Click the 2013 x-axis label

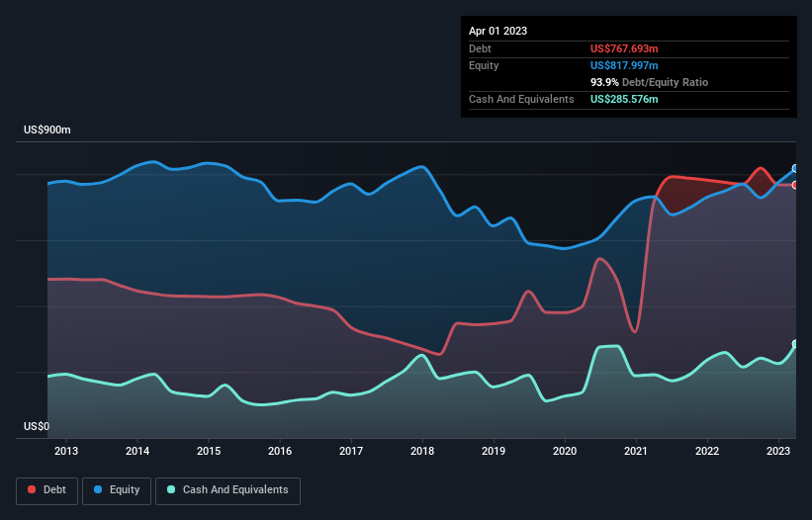point(66,451)
